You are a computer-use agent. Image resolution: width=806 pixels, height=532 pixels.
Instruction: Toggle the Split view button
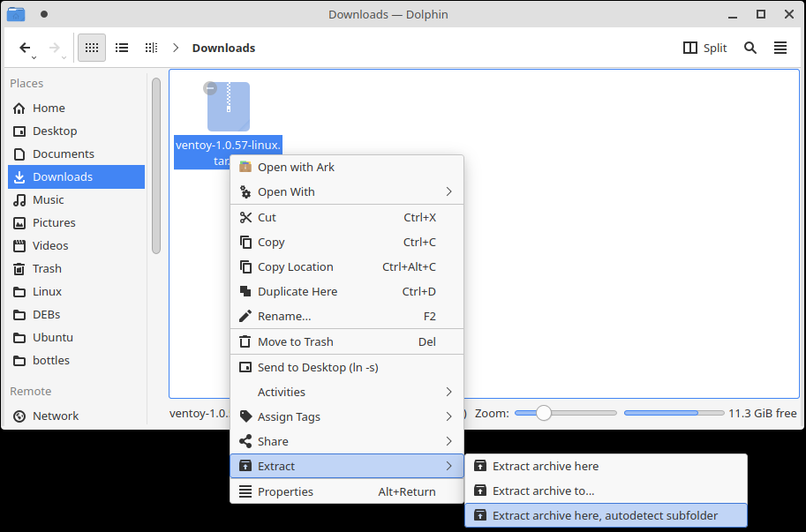pyautogui.click(x=704, y=48)
